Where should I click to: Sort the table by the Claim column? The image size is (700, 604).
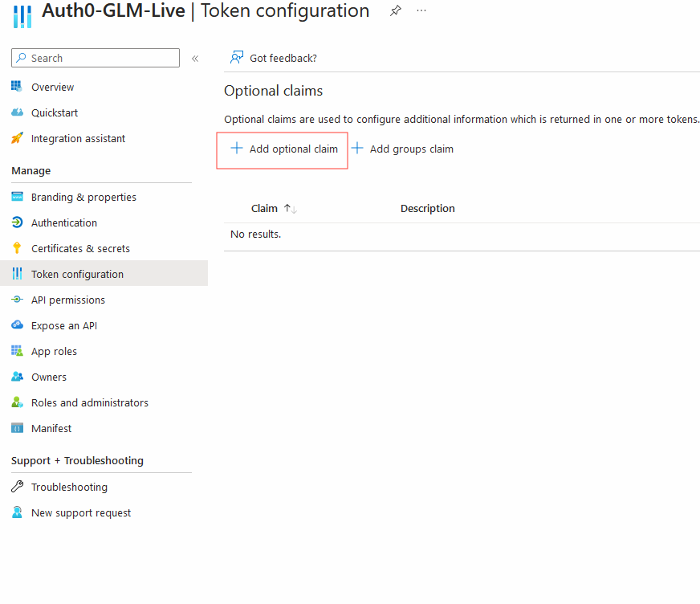(264, 208)
